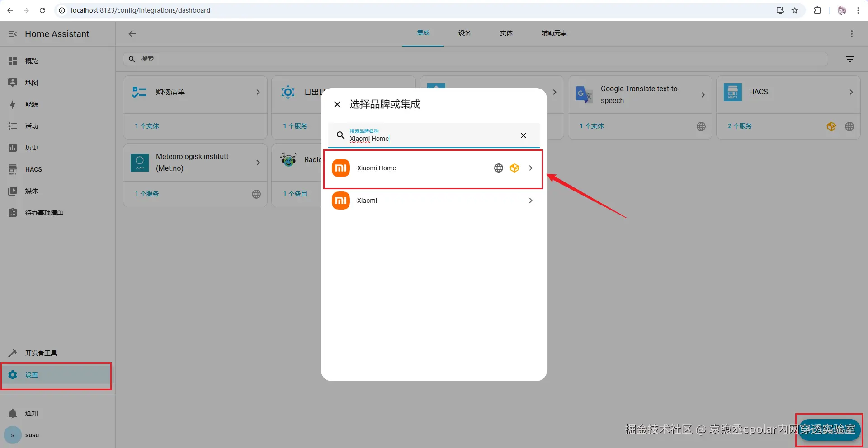
Task: Switch to the 设备 devices tab
Action: [465, 33]
